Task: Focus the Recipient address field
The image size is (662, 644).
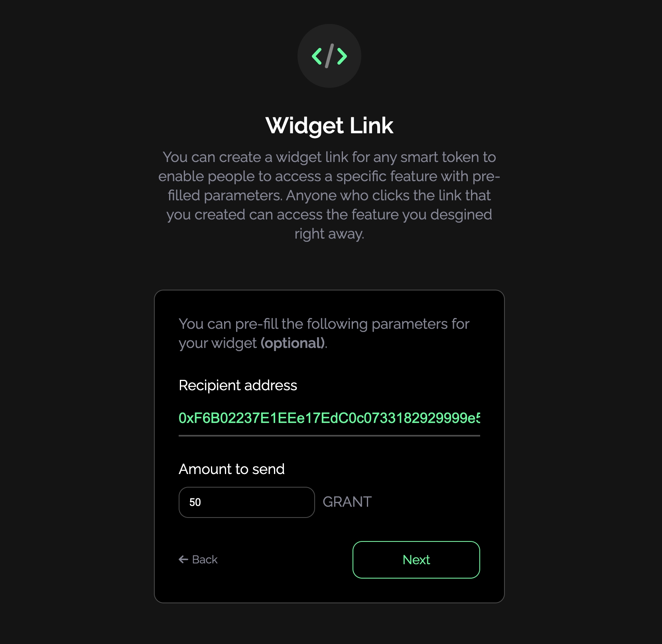Action: click(x=329, y=418)
